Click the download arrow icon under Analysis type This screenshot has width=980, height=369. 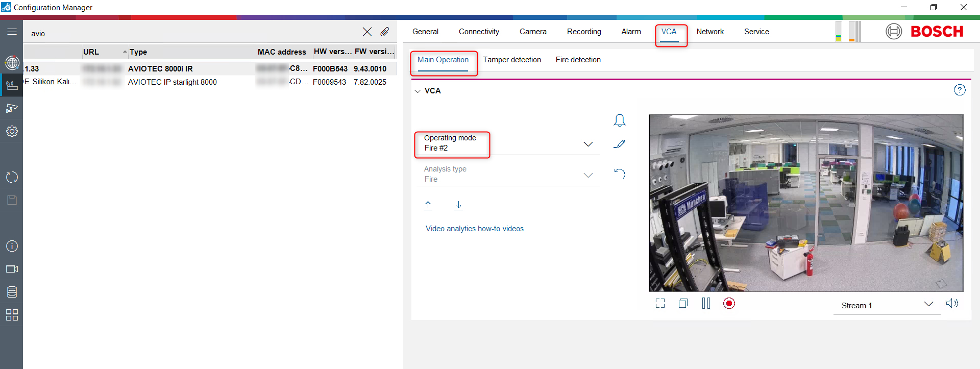coord(458,205)
